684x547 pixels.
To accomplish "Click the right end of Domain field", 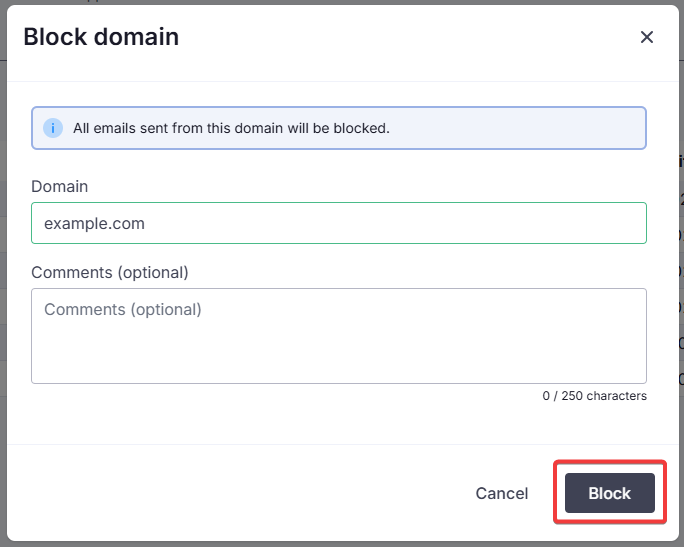I will coord(628,223).
